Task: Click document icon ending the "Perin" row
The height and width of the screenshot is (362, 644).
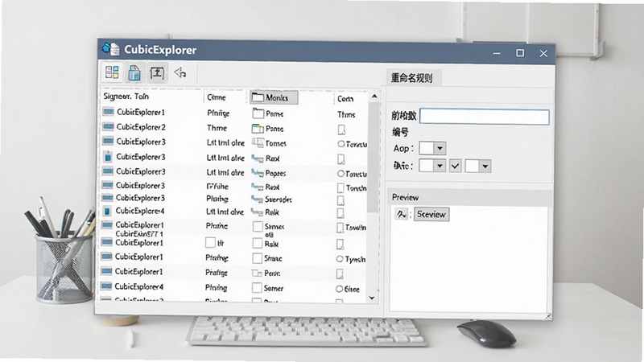Action: pos(340,274)
